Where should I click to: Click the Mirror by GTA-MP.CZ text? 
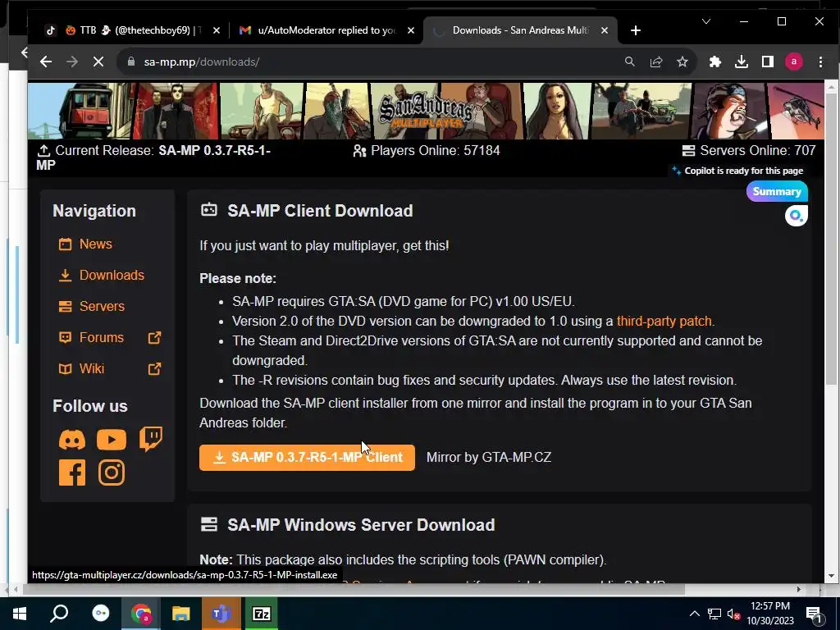(489, 458)
